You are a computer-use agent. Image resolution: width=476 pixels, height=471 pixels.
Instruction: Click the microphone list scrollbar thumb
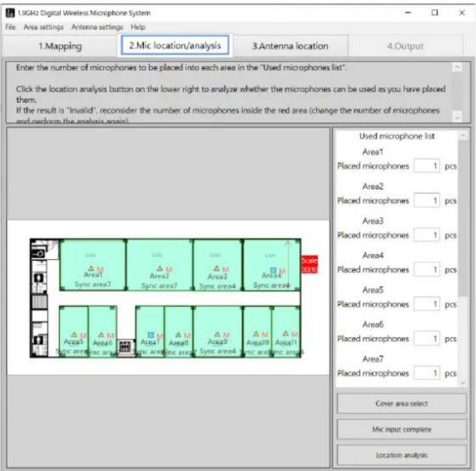[463, 218]
